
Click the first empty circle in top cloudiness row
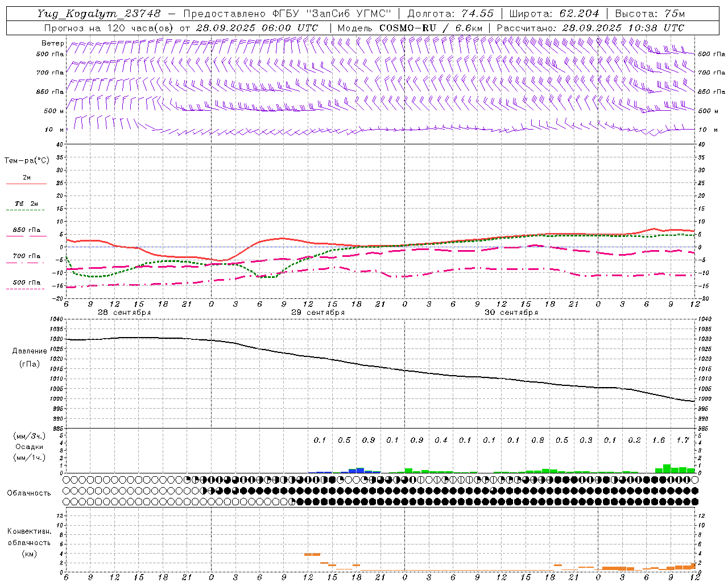(67, 480)
